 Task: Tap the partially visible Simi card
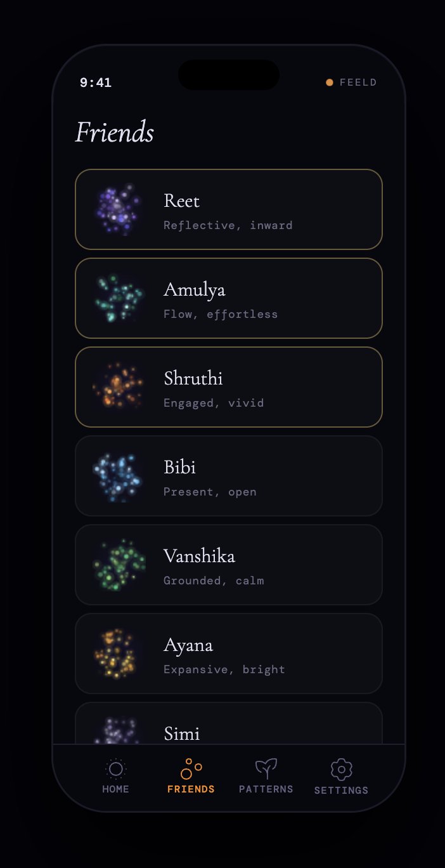coord(229,723)
